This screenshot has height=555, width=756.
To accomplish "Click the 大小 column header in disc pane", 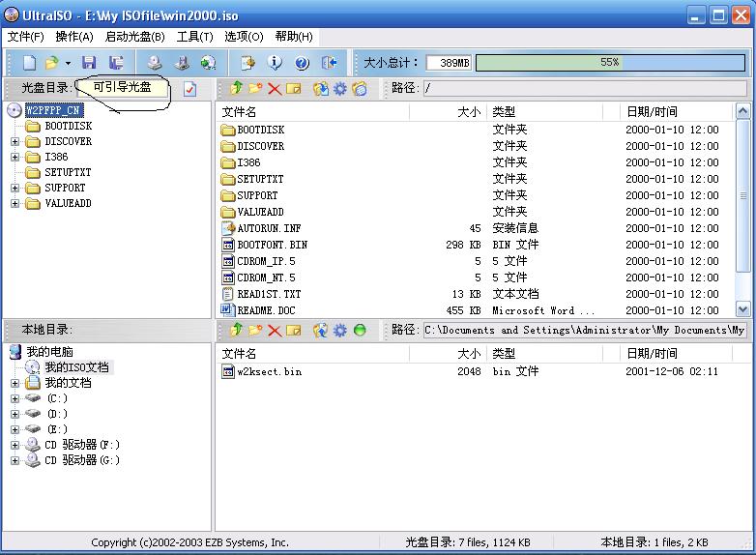I will (448, 112).
